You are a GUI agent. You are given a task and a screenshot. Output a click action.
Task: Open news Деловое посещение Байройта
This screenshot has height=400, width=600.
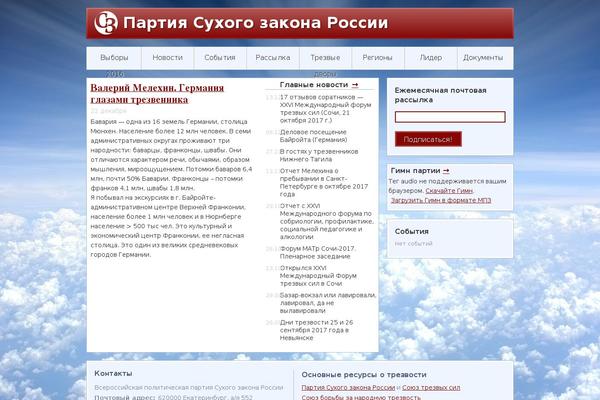point(313,136)
